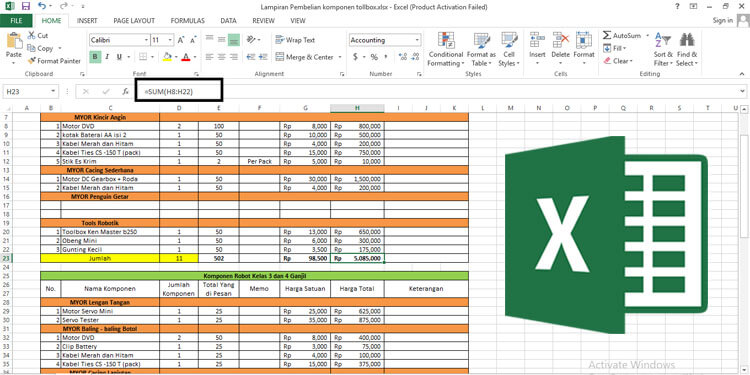
Task: Toggle Wrap Text
Action: click(295, 40)
